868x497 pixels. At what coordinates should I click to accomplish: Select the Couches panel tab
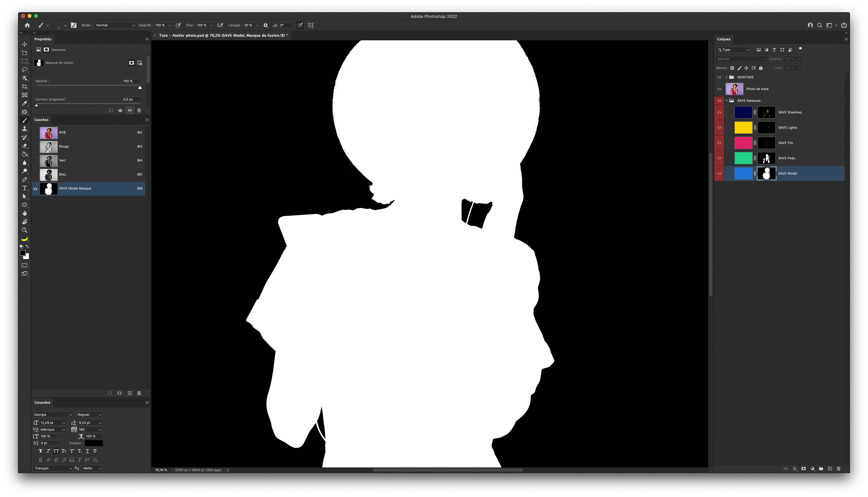click(x=41, y=120)
